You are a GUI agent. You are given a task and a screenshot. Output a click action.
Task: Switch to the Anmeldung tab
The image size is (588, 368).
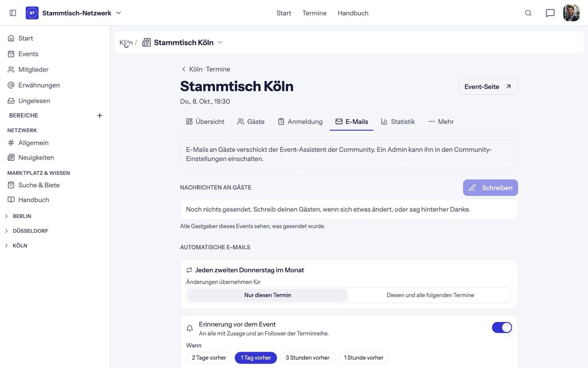coord(300,121)
